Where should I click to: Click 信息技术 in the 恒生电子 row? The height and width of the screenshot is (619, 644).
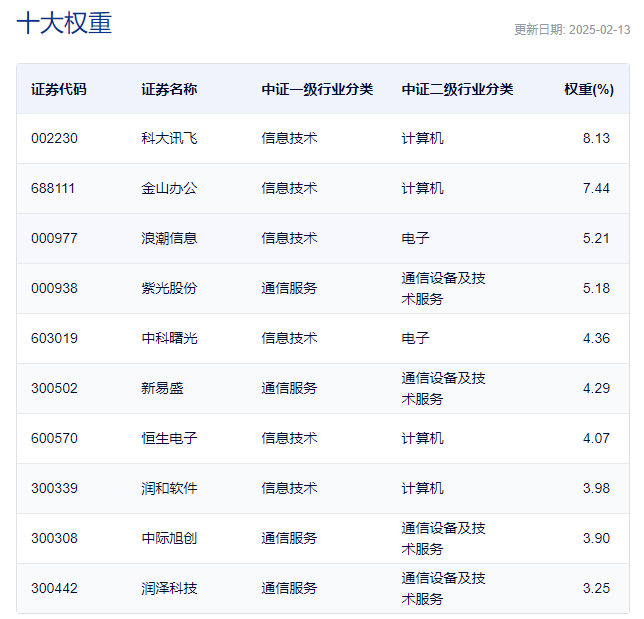point(289,438)
